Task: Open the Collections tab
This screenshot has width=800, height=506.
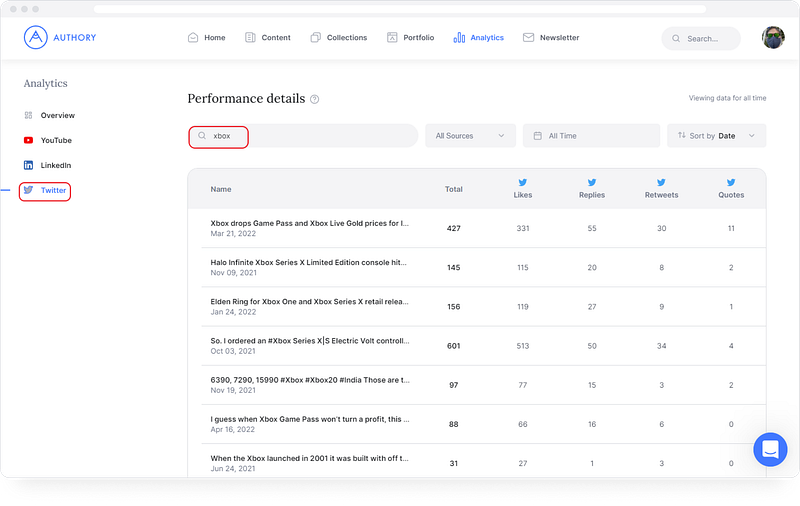Action: coord(339,37)
